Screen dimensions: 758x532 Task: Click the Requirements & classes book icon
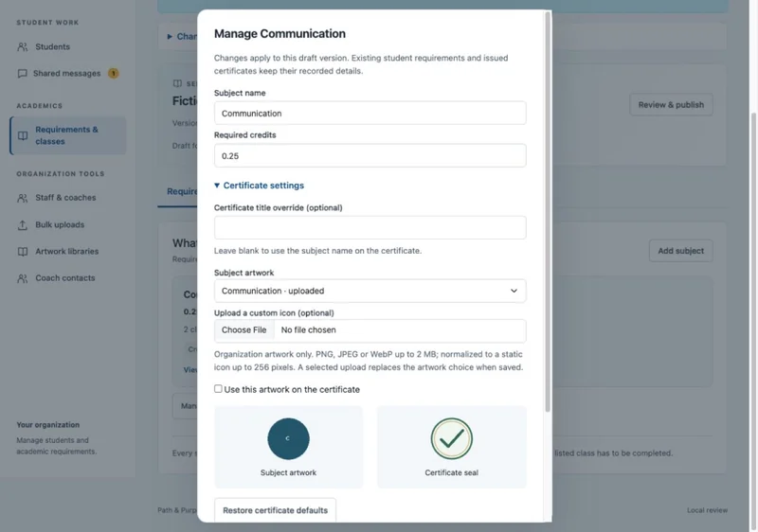[23, 135]
